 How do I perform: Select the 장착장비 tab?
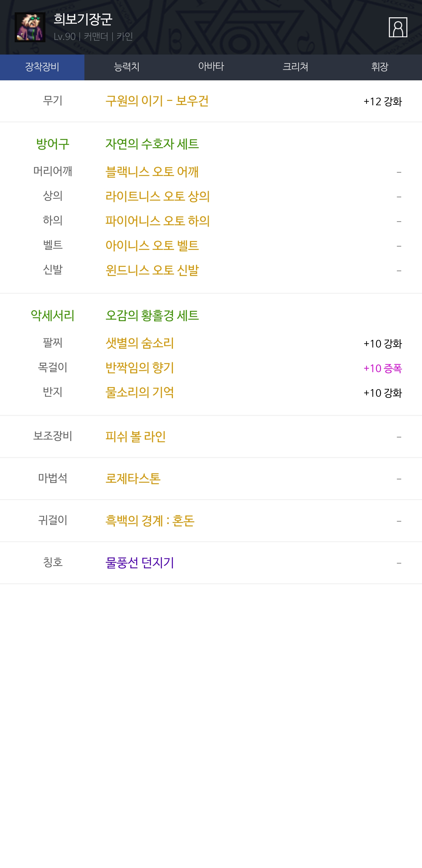(42, 67)
